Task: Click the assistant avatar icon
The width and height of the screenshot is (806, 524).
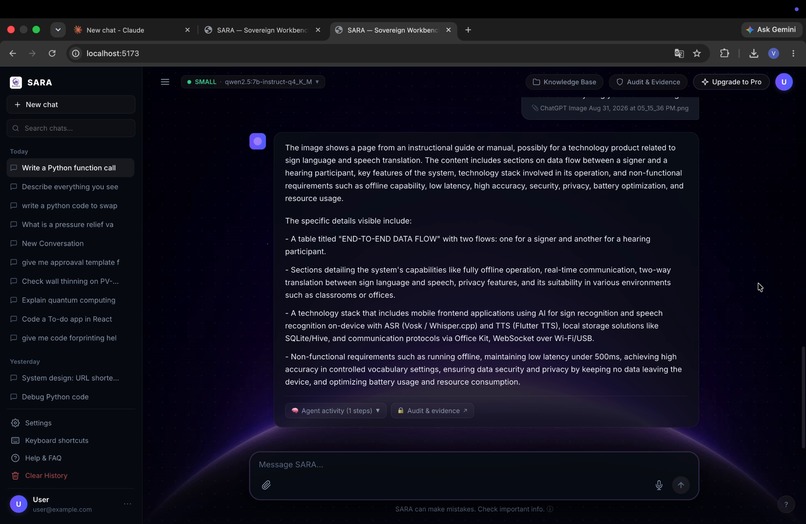Action: (258, 141)
